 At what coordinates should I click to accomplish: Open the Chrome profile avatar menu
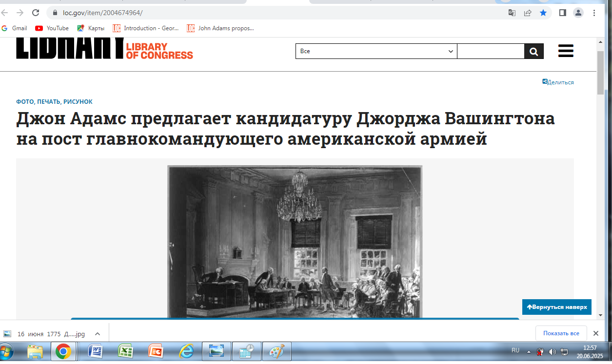(578, 13)
